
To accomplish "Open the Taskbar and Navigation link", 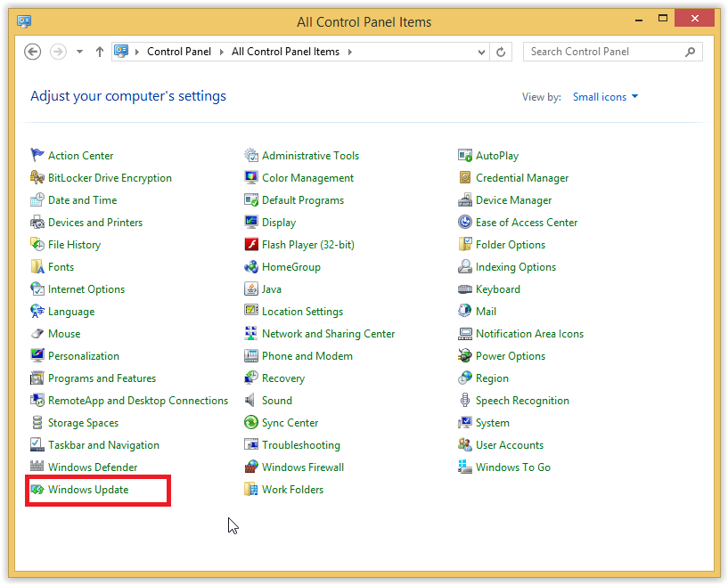I will tap(103, 445).
